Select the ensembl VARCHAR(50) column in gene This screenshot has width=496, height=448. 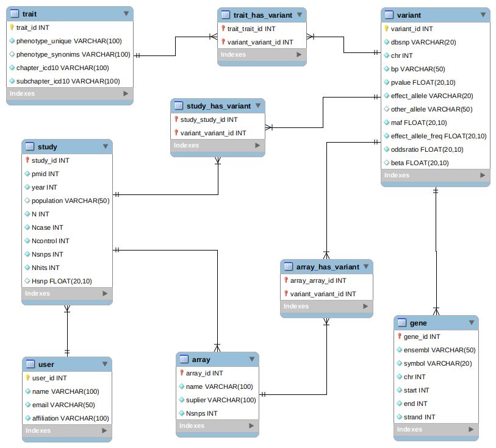pos(439,350)
